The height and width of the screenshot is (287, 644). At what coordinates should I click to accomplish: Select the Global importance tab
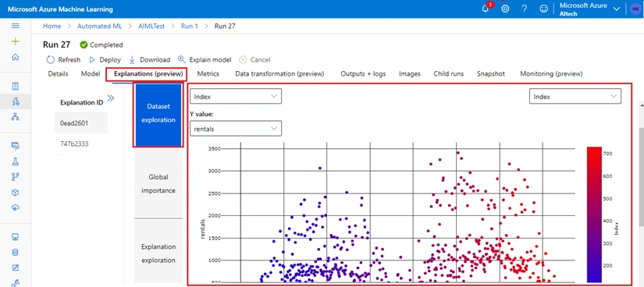(158, 183)
